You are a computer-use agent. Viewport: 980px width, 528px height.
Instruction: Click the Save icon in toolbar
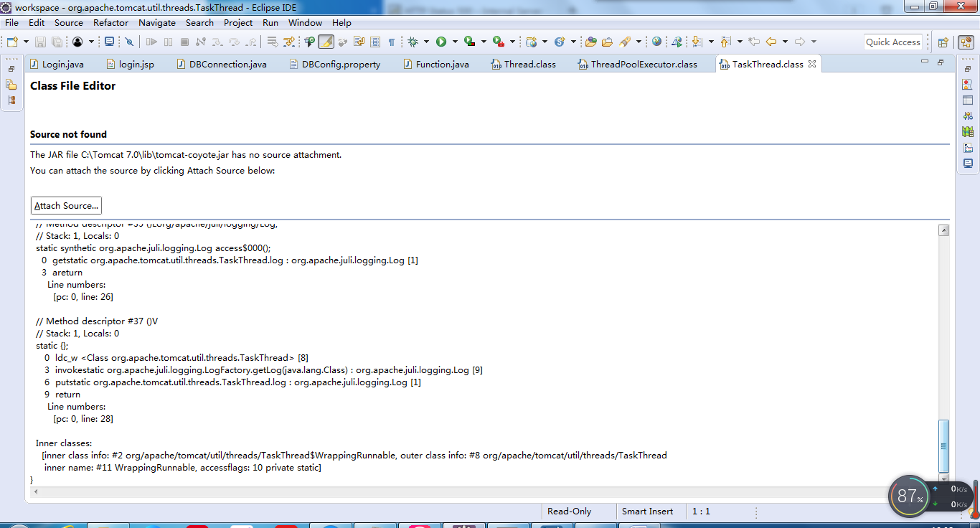click(40, 42)
